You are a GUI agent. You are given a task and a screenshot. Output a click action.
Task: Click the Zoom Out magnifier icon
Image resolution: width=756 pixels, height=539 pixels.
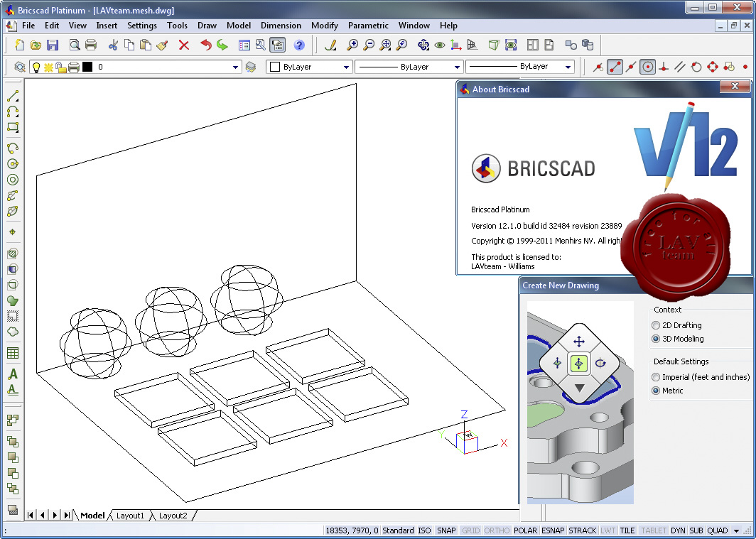pyautogui.click(x=369, y=45)
